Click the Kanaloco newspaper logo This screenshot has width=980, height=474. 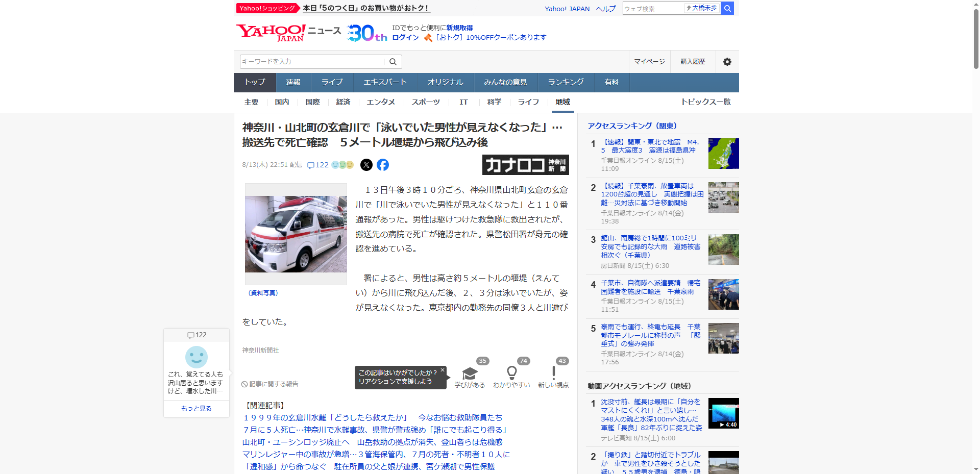[525, 165]
